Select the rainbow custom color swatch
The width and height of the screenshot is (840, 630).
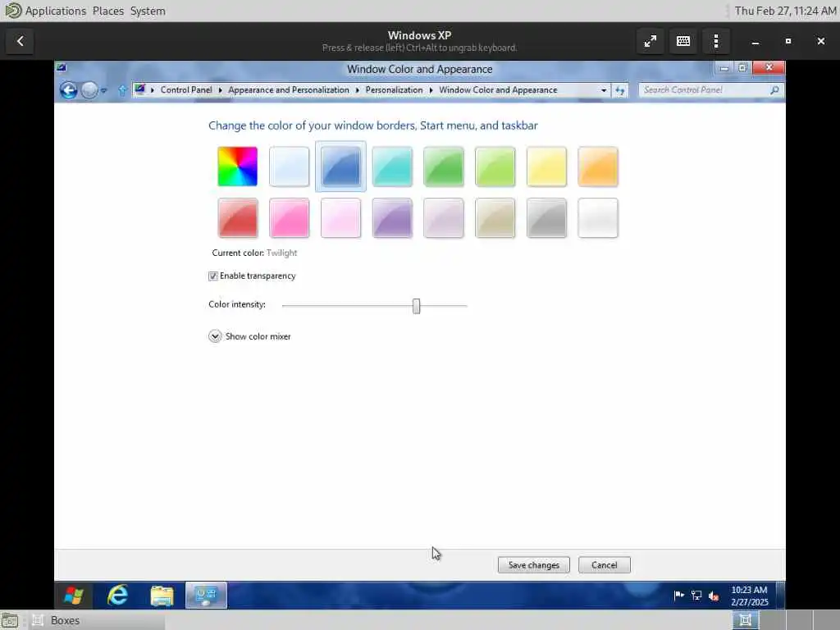(237, 167)
